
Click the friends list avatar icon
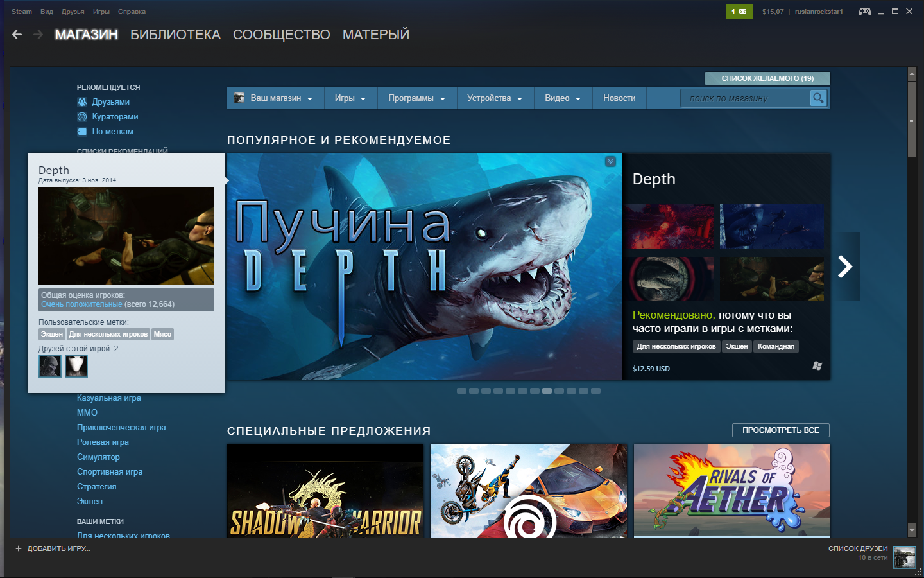click(x=904, y=557)
